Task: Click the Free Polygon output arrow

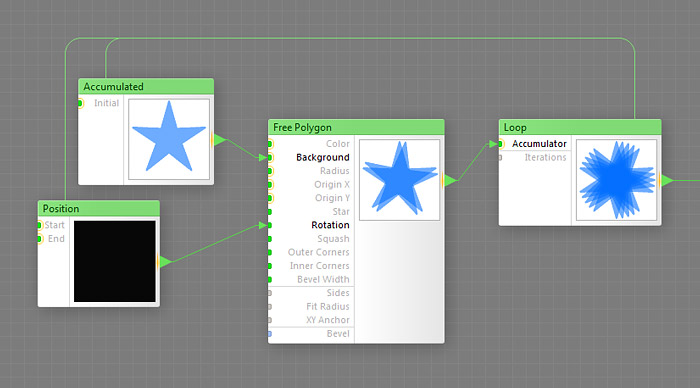Action: [450, 180]
